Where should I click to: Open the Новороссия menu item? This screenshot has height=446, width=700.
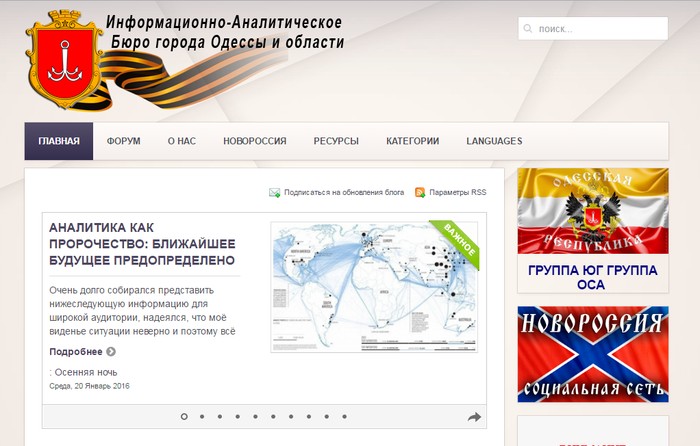[x=255, y=141]
